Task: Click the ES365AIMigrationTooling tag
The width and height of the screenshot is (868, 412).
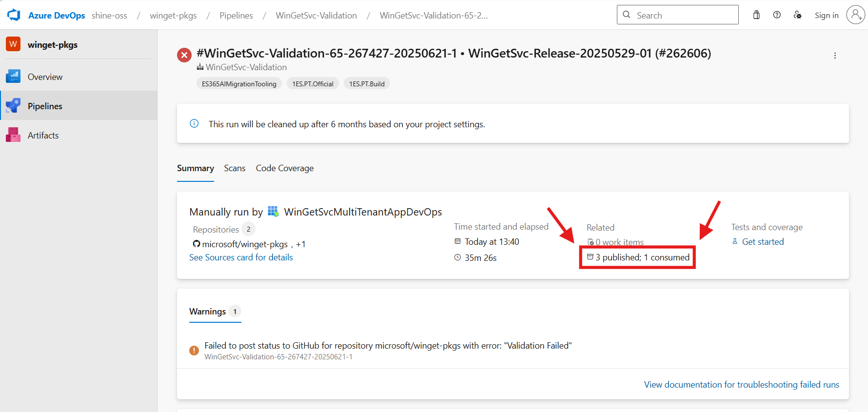Action: tap(239, 84)
